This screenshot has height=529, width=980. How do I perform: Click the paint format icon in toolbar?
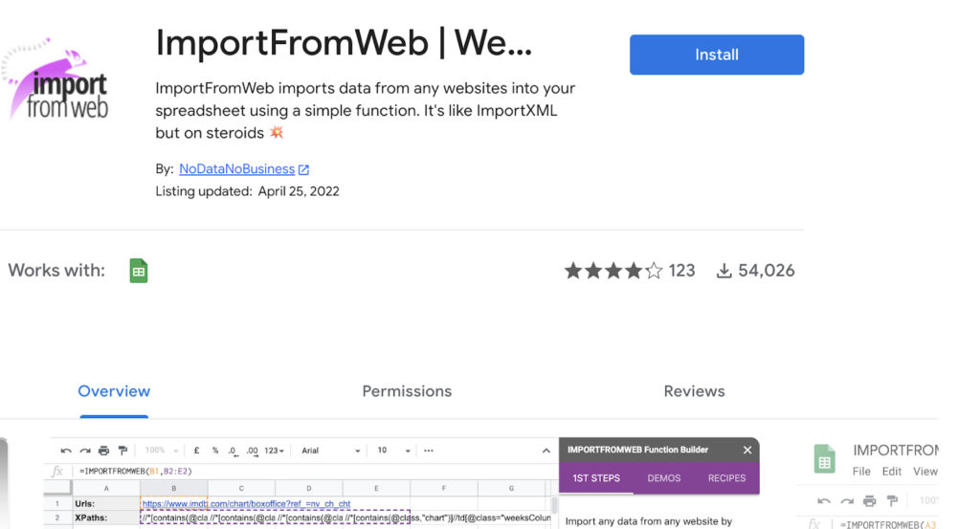pos(122,451)
